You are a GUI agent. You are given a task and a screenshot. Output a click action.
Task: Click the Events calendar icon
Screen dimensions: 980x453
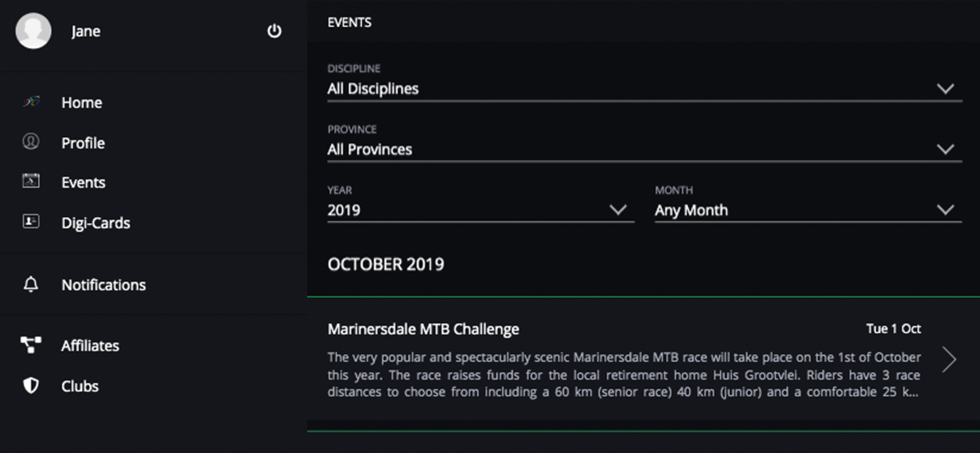coord(31,181)
